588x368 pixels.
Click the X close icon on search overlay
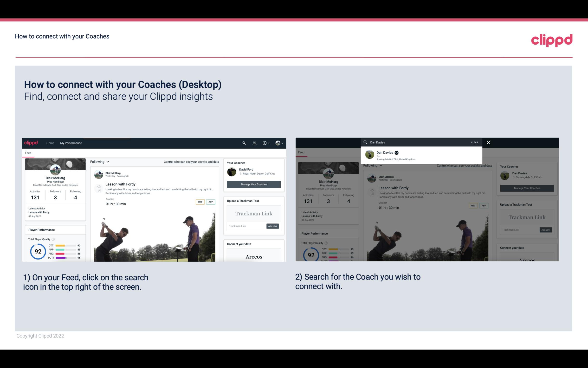pos(488,142)
